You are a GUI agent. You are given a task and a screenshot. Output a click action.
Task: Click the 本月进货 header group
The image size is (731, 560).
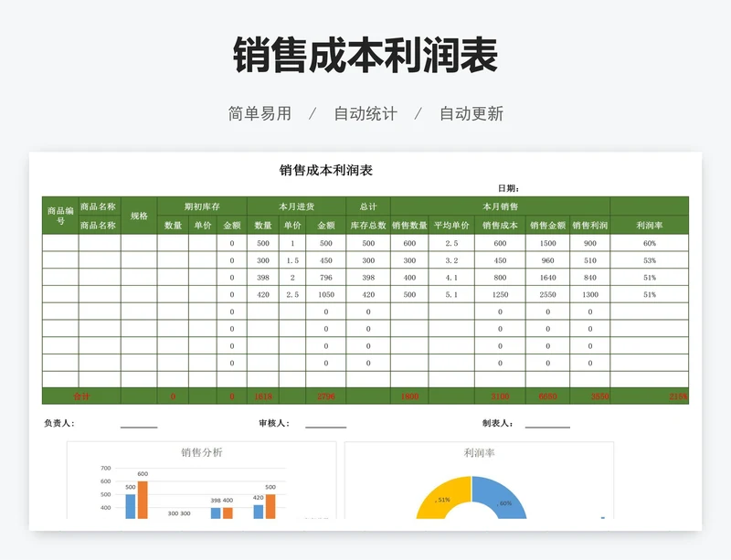pos(297,206)
